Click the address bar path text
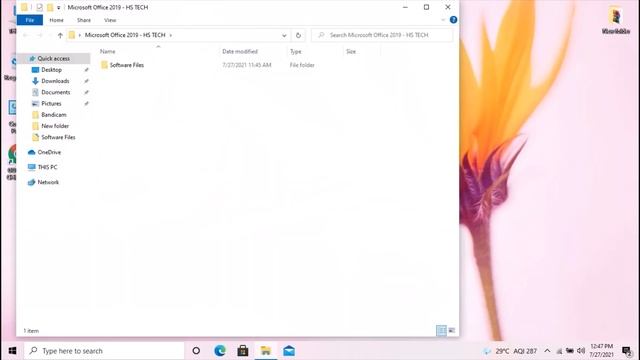 125,35
